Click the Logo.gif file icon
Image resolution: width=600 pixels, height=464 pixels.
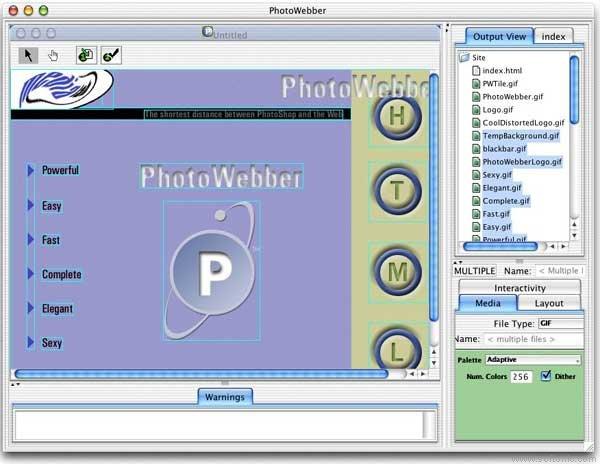pos(476,110)
